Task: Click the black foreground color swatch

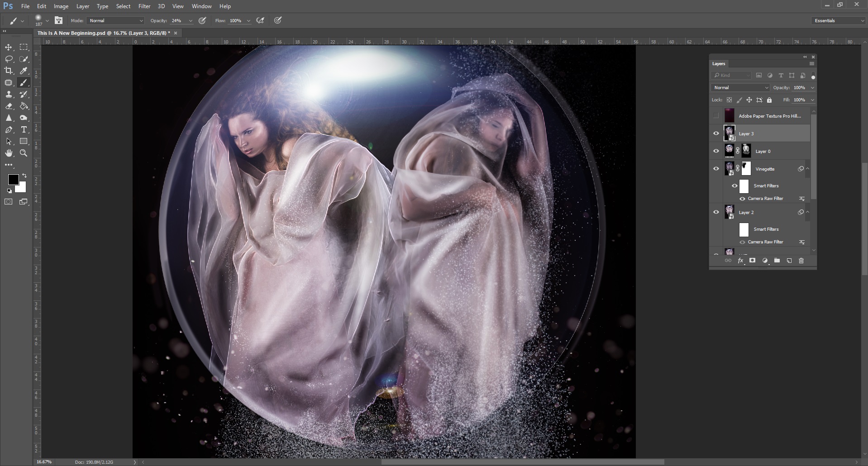Action: click(13, 181)
